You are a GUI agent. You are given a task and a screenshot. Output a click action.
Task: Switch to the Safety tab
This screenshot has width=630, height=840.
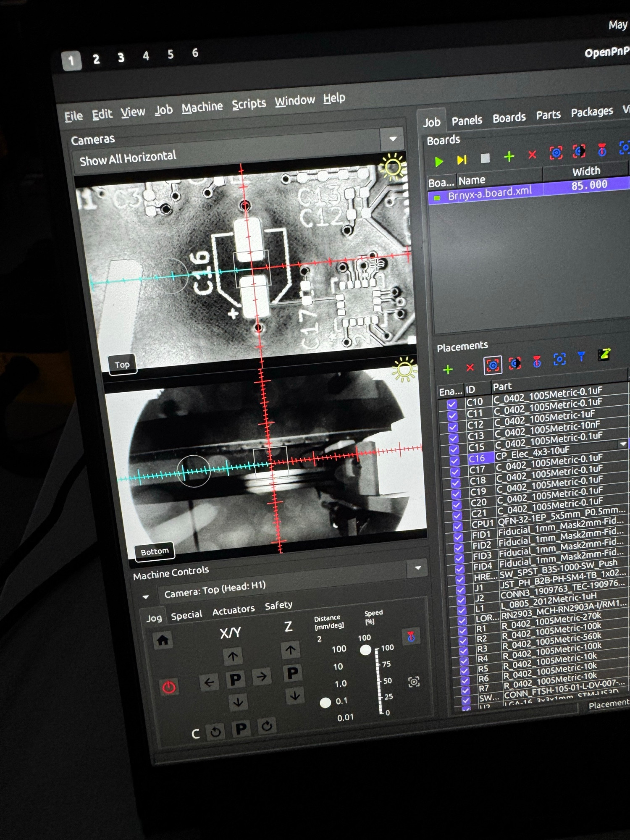[278, 606]
